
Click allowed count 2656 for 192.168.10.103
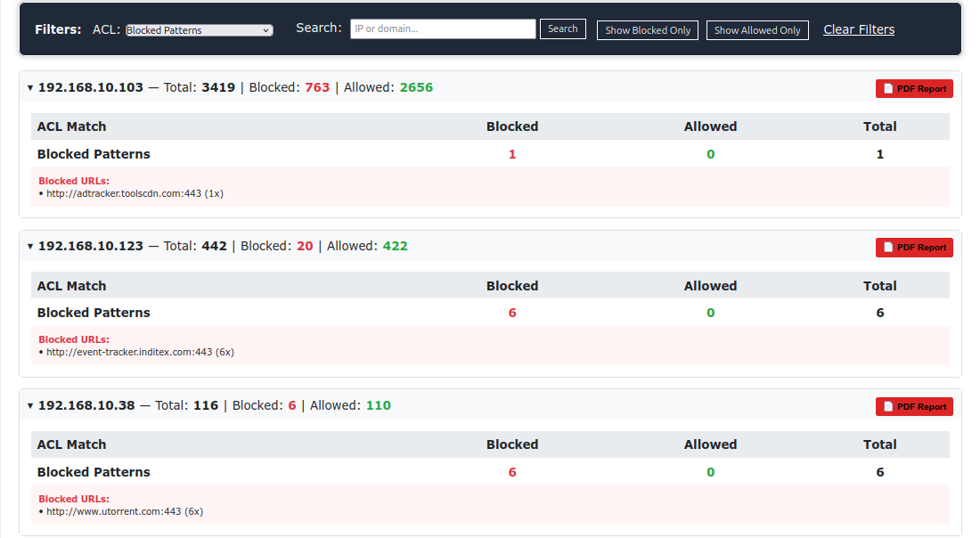(x=416, y=87)
